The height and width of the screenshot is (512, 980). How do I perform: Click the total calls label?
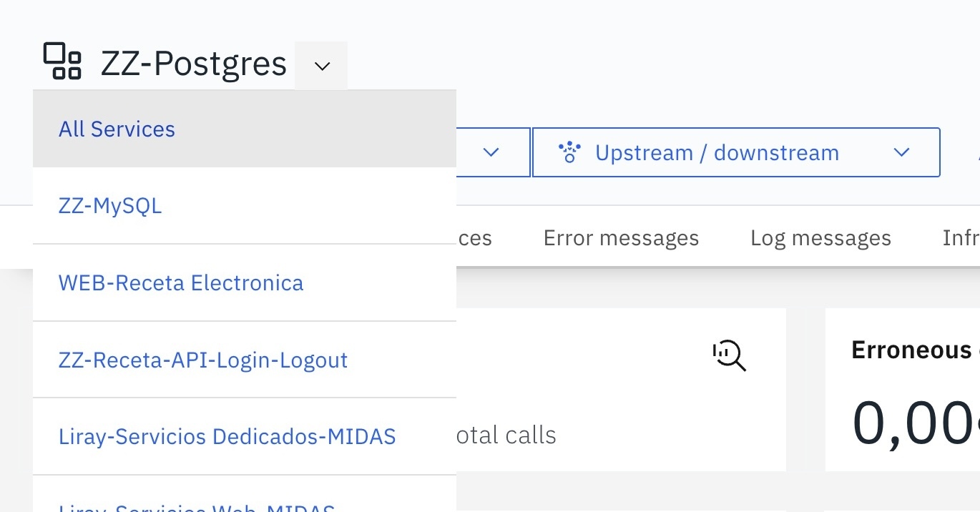[x=506, y=435]
